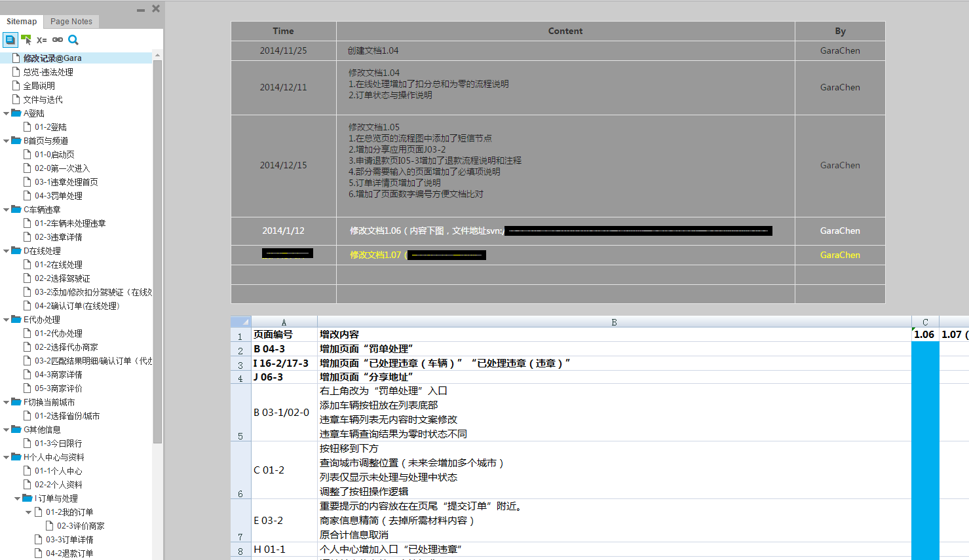Open the 01-2选择省份/城市 page
Viewport: 969px width, 560px height.
coord(67,416)
